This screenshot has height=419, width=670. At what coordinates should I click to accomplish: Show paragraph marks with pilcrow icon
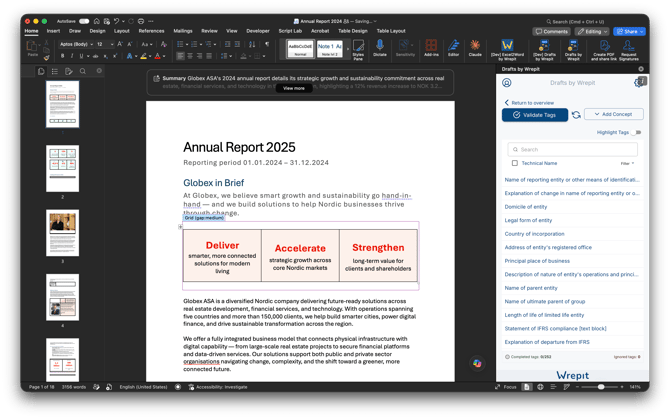tap(267, 44)
